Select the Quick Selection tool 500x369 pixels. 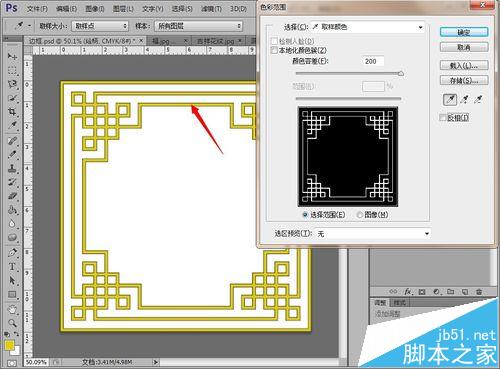tap(12, 98)
